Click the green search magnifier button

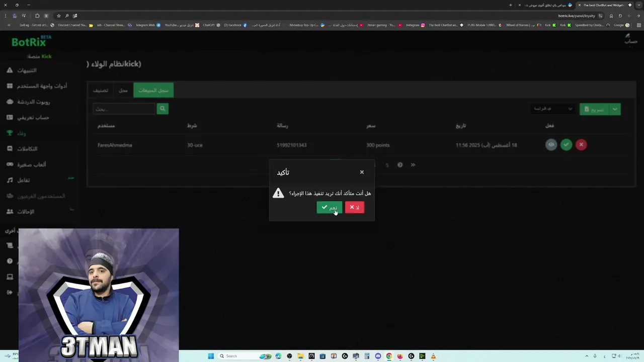point(163,109)
